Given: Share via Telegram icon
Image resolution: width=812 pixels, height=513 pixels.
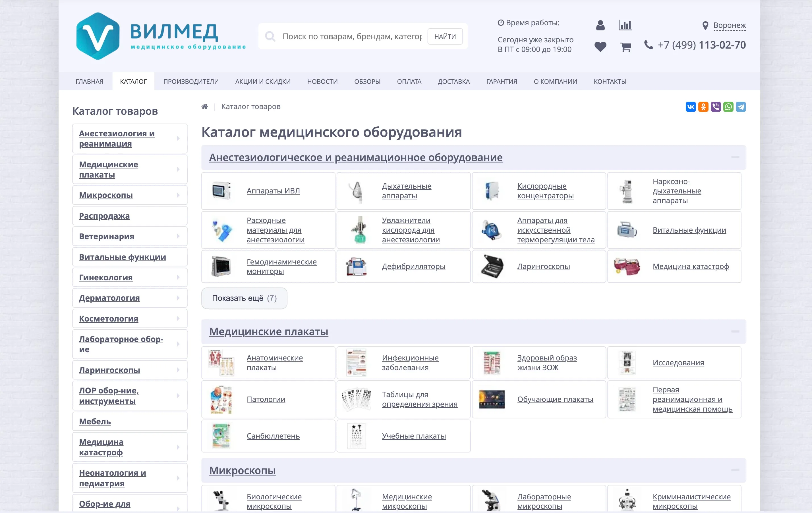Looking at the screenshot, I should point(741,107).
